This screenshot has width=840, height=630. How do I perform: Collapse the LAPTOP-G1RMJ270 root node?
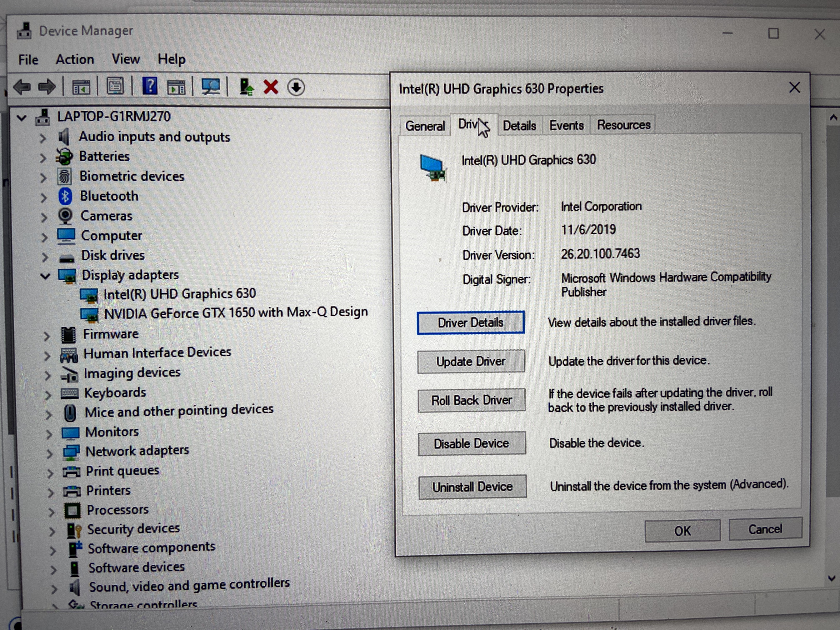(22, 117)
